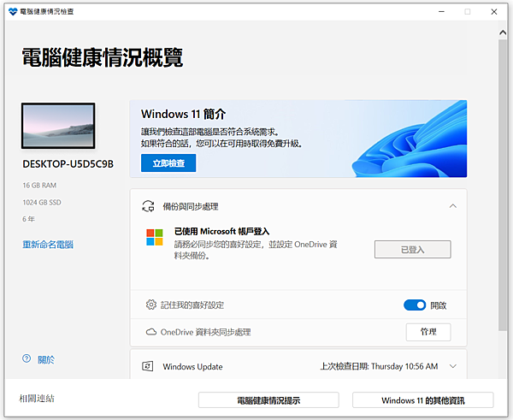
Task: Click the desktop wallpaper thumbnail
Action: [58, 126]
